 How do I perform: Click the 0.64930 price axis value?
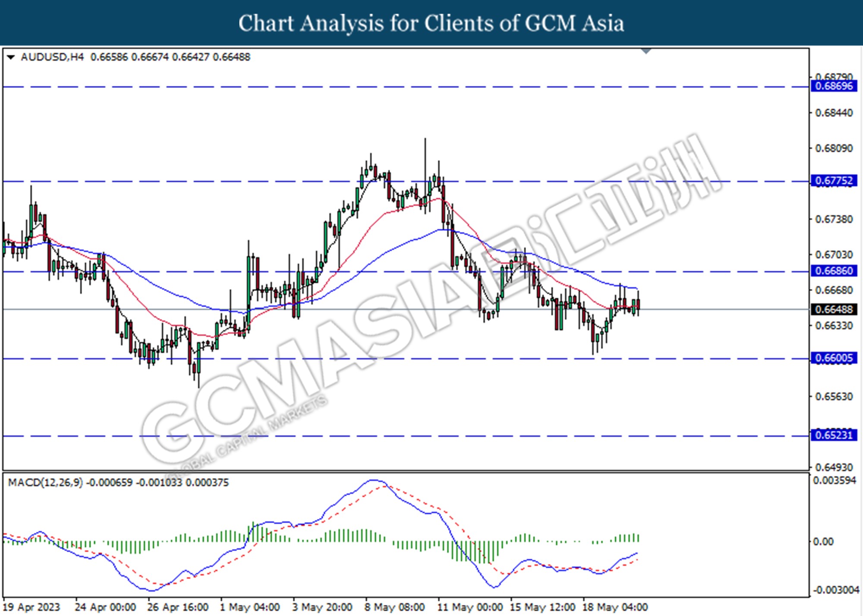(x=834, y=467)
